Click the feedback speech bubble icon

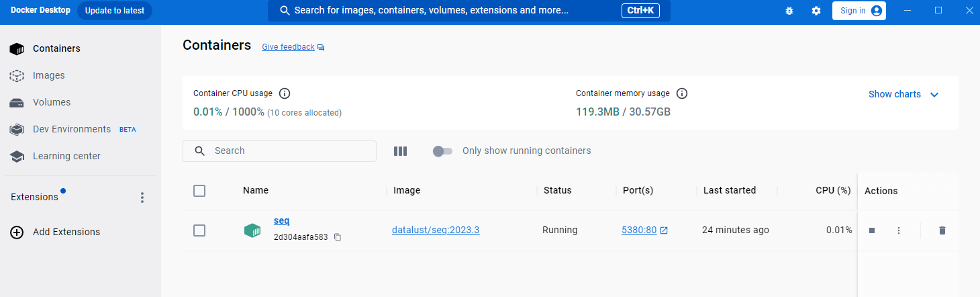click(x=321, y=48)
